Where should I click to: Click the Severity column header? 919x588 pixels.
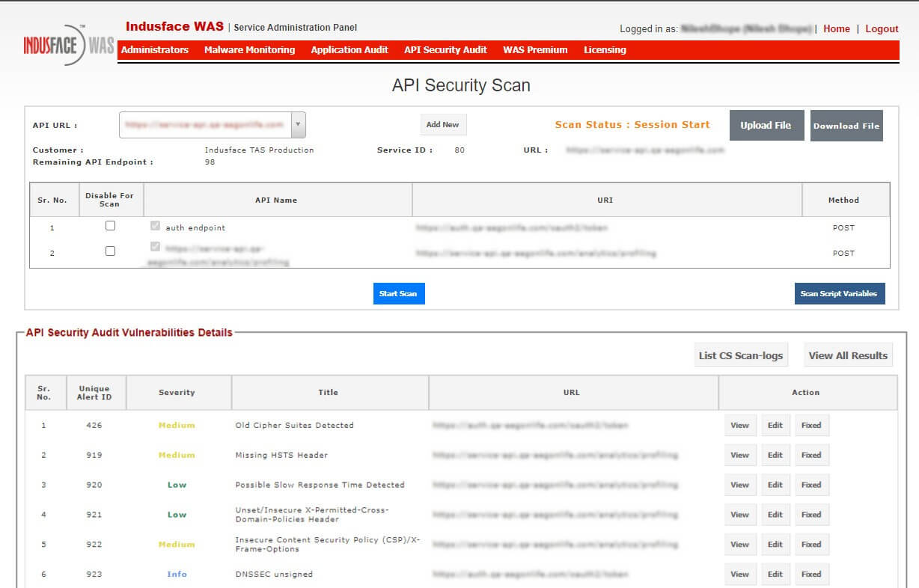(x=177, y=393)
